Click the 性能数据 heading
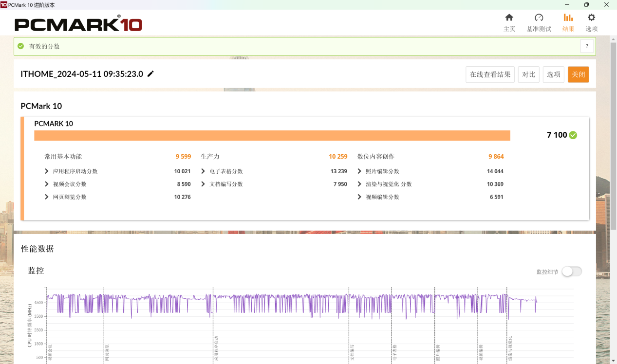The height and width of the screenshot is (364, 617). point(37,249)
